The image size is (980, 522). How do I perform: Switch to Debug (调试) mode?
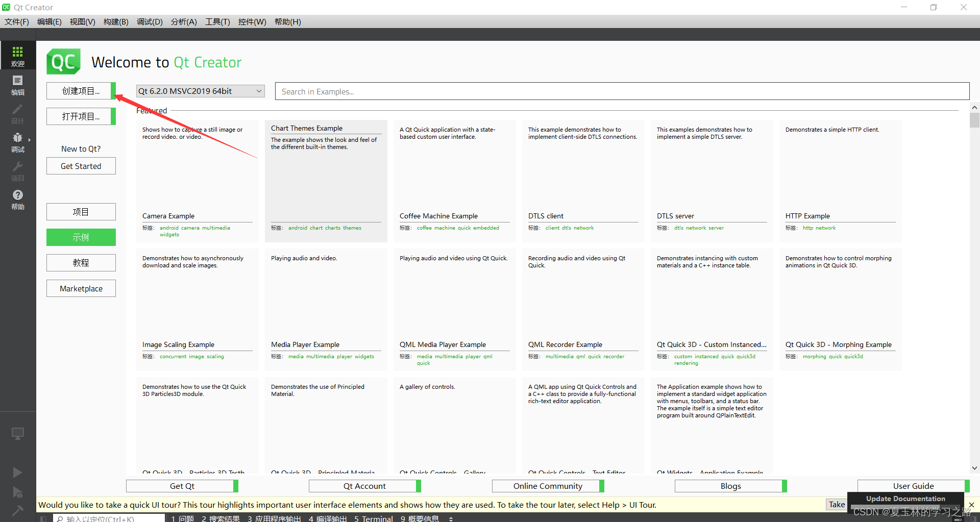click(18, 142)
